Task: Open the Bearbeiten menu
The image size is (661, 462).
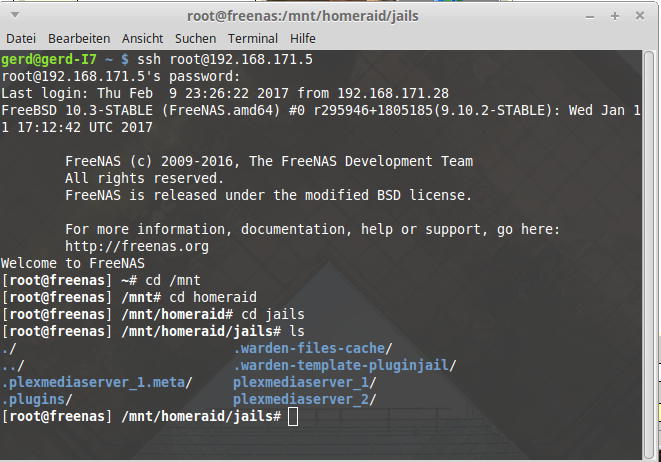Action: 79,38
